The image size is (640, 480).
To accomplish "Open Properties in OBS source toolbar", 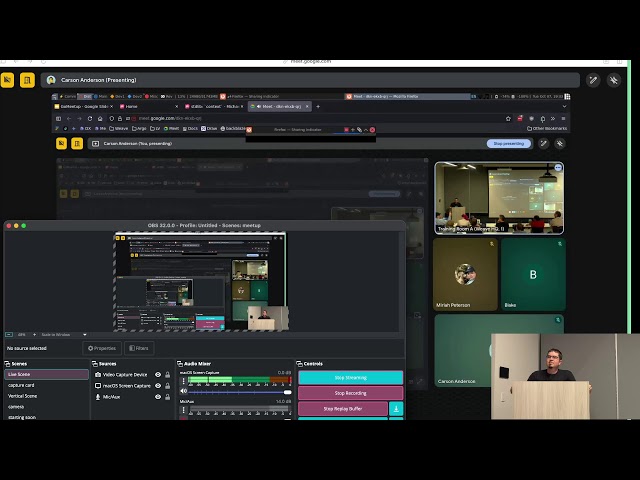I will [102, 348].
